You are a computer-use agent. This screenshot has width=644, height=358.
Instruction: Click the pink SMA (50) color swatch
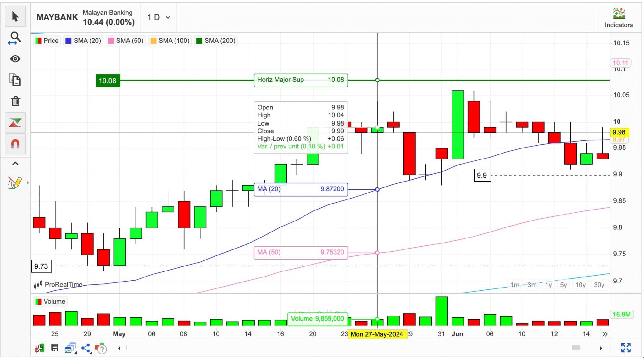111,41
